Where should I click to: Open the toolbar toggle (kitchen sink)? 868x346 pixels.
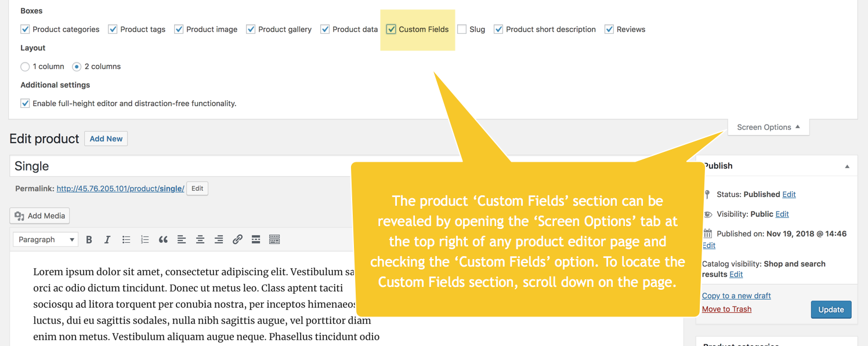[274, 239]
